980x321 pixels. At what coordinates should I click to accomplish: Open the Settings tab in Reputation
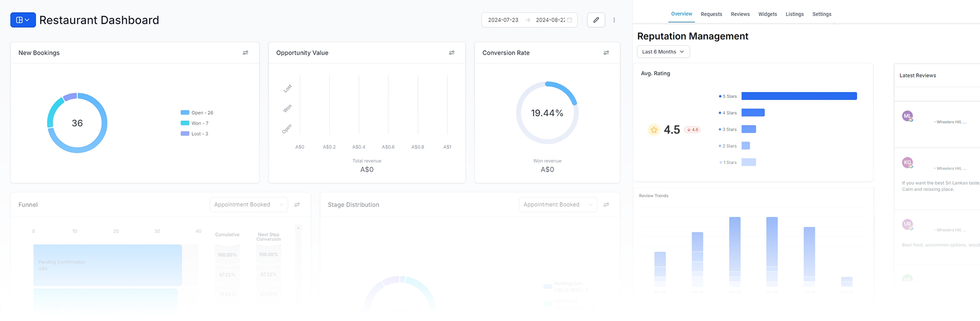tap(822, 14)
